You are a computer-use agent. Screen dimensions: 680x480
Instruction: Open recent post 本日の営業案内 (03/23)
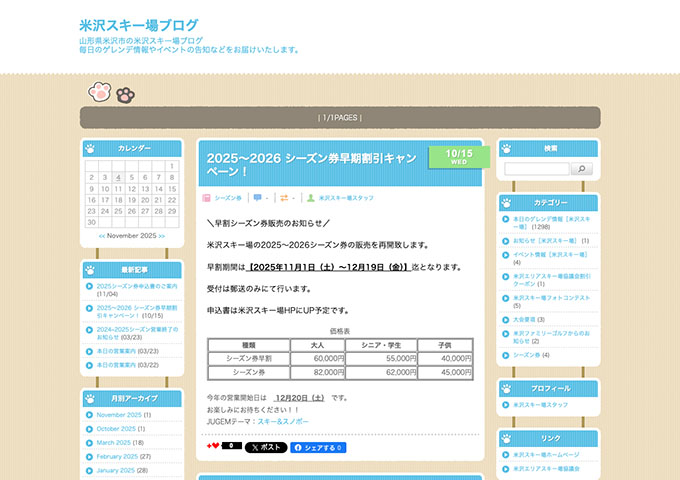(116, 351)
